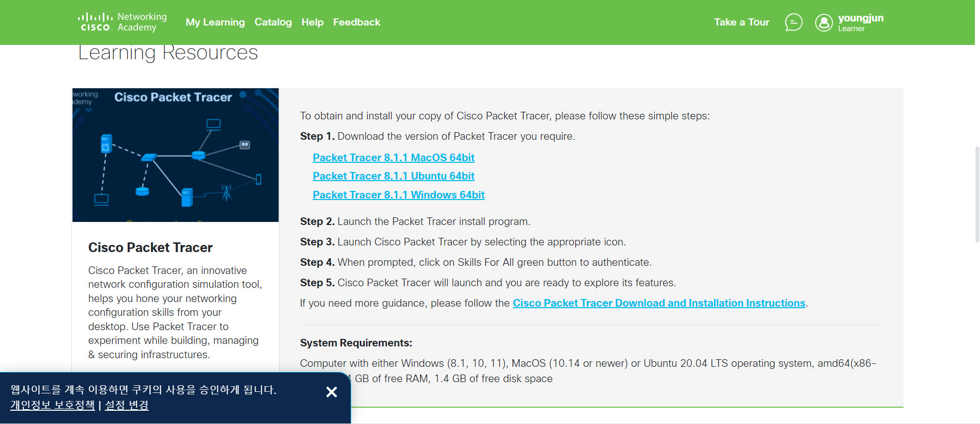980x424 pixels.
Task: Click the Step 4 Skills For All text
Action: click(476, 262)
